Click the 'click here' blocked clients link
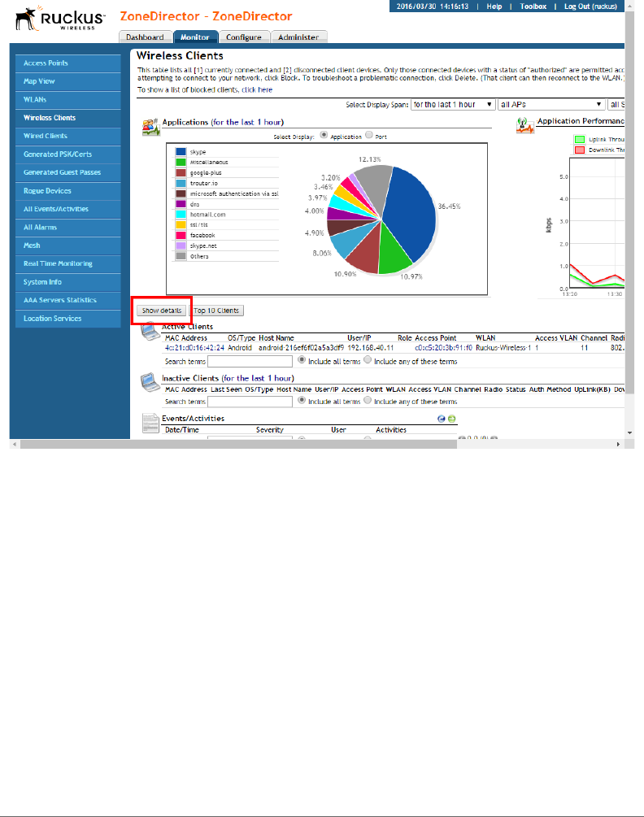The width and height of the screenshot is (644, 817). [x=257, y=89]
